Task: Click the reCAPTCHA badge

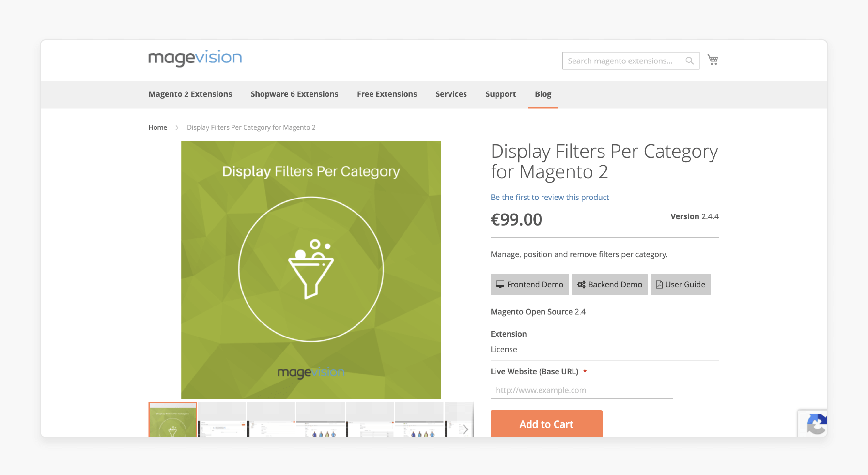Action: click(813, 424)
